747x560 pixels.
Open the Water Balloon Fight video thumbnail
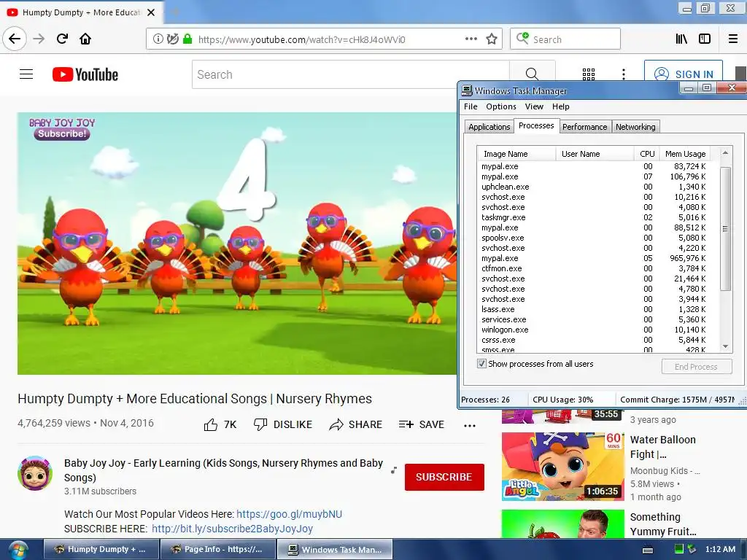562,466
